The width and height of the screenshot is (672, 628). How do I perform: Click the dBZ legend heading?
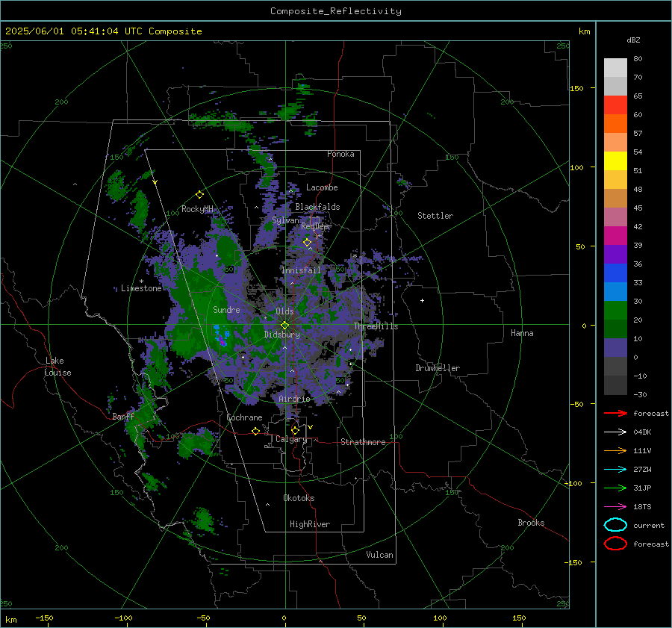tap(633, 40)
